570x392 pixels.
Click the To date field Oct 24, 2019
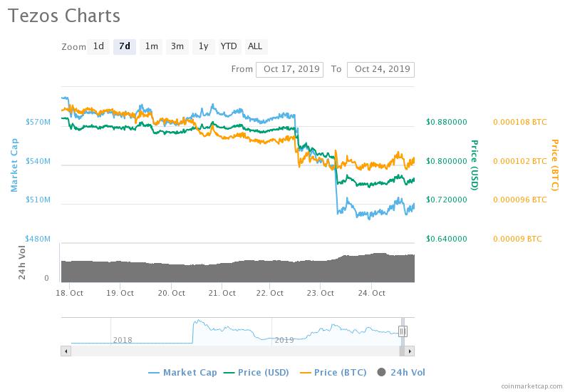tap(380, 69)
